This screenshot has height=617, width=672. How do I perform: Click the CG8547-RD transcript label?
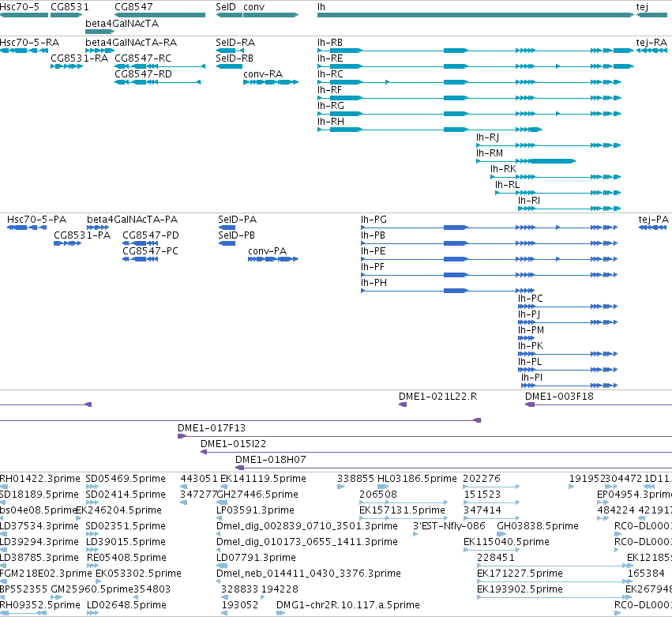pos(143,74)
